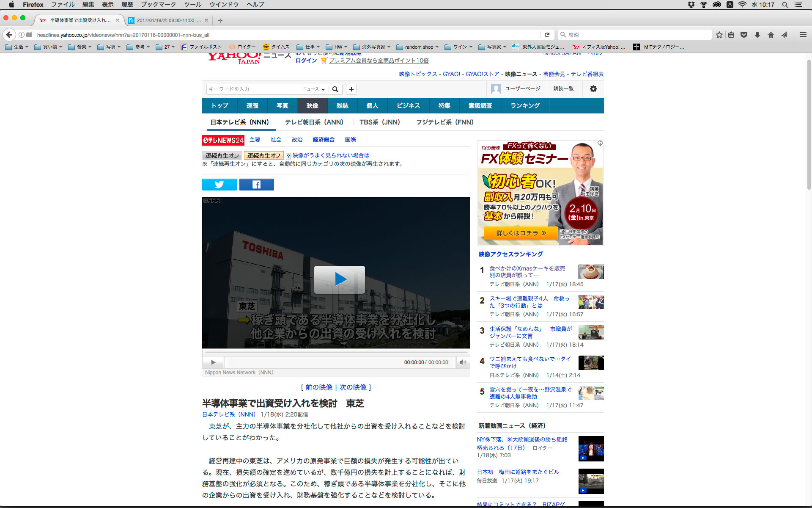
Task: Switch to the テレビ朝日系 (ANN) tab
Action: pos(314,122)
